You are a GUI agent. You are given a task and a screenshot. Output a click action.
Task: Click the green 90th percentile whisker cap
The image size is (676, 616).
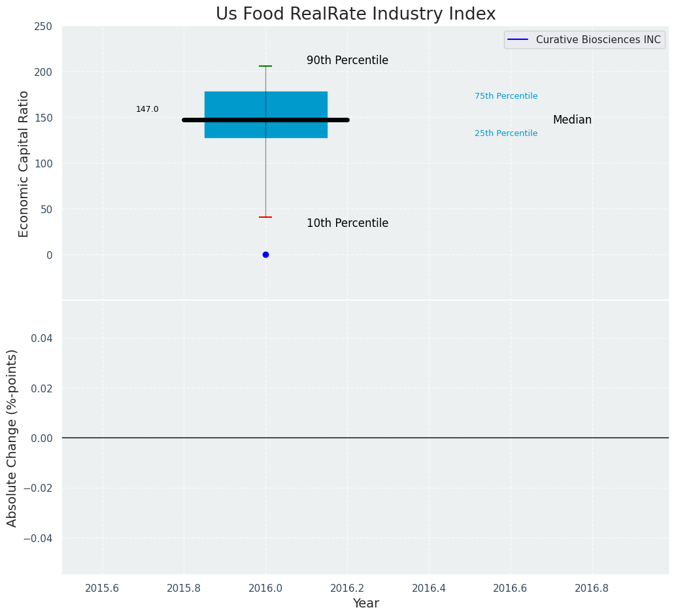(x=265, y=66)
